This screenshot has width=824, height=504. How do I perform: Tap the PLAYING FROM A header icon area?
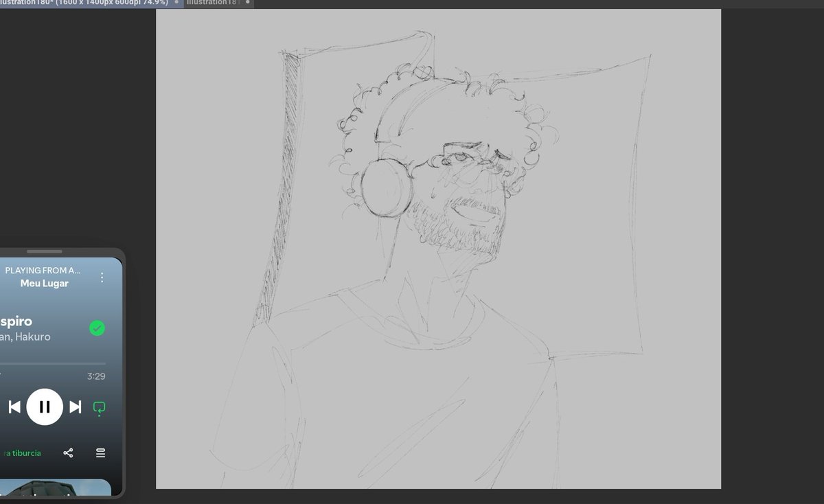click(44, 271)
